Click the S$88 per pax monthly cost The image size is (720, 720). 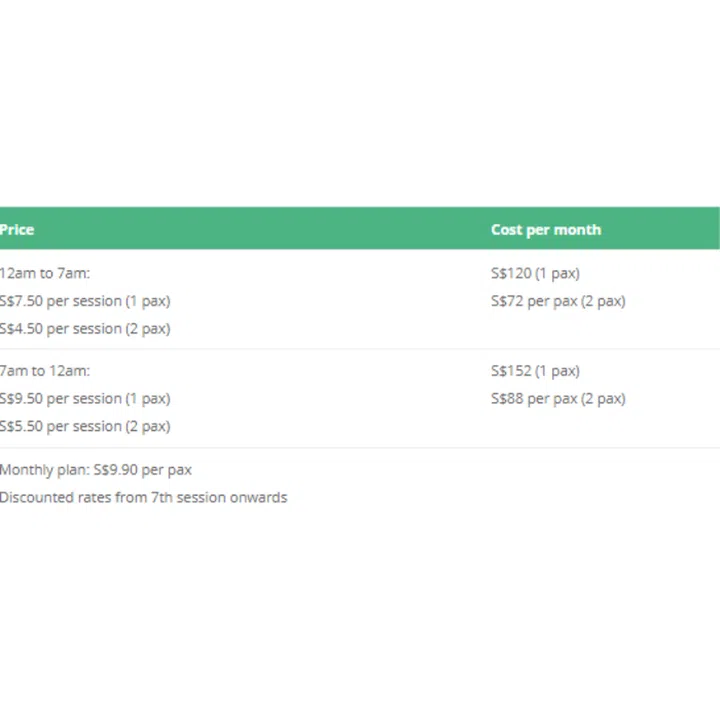557,398
